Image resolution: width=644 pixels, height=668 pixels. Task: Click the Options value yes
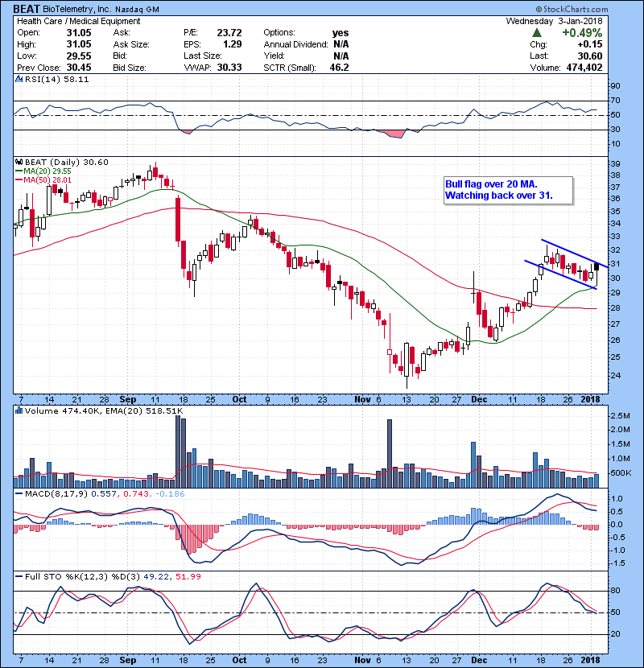[341, 33]
